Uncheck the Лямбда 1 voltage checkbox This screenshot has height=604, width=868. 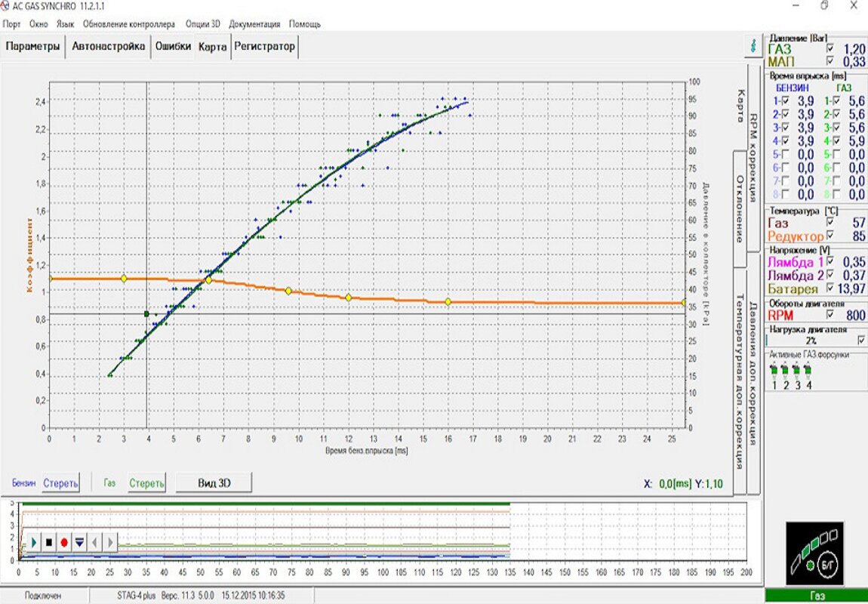coord(830,261)
